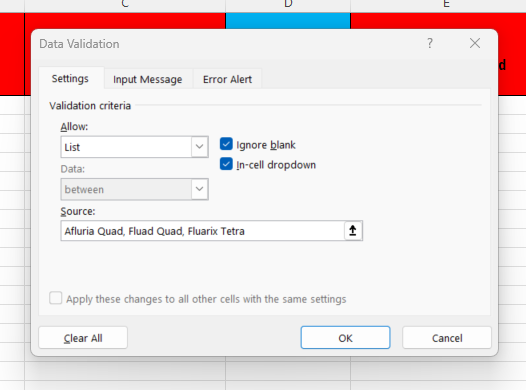Select column D header in spreadsheet
The width and height of the screenshot is (526, 390).
[288, 5]
